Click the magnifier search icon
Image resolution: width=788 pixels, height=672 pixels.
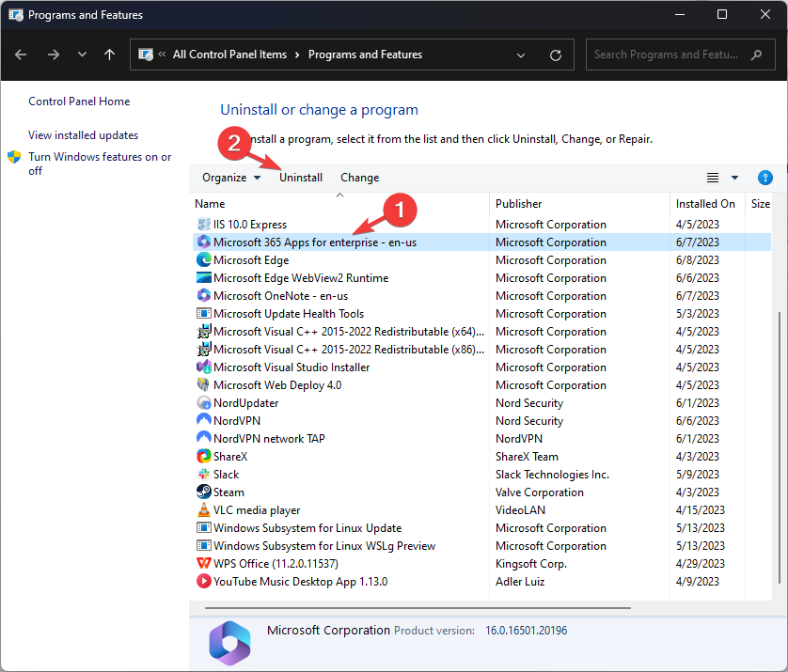tap(756, 55)
